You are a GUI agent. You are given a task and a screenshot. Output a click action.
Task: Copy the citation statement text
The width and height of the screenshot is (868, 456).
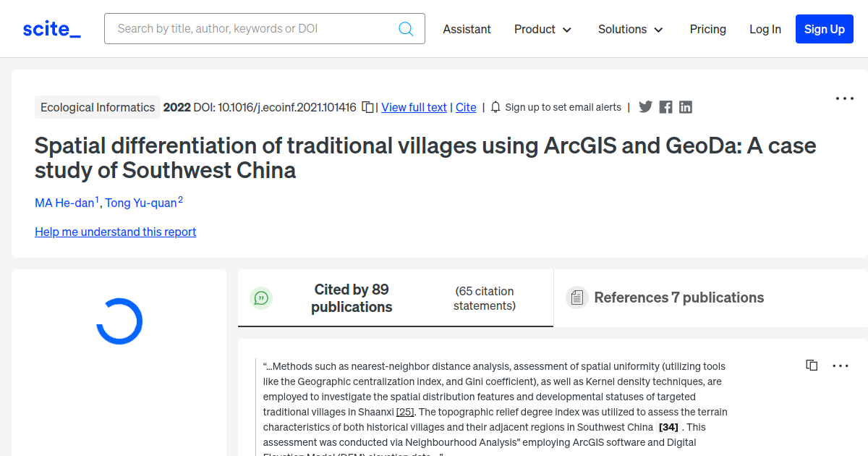(x=812, y=366)
